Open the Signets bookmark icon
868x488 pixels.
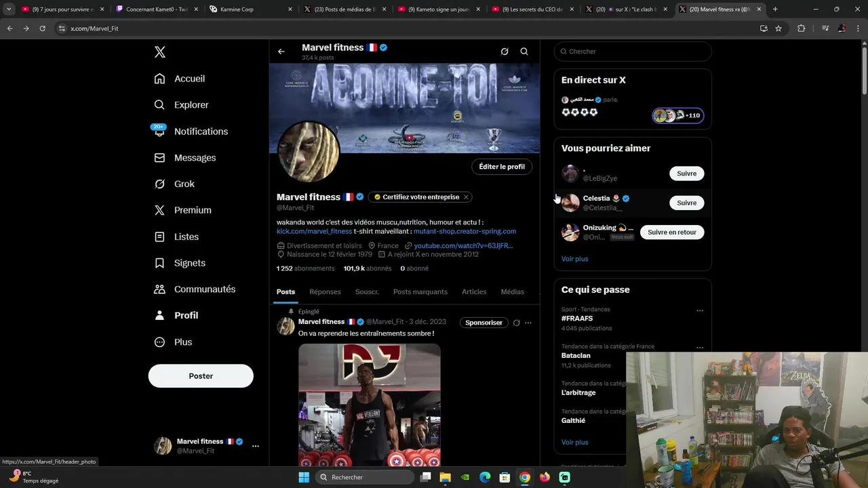(x=159, y=263)
